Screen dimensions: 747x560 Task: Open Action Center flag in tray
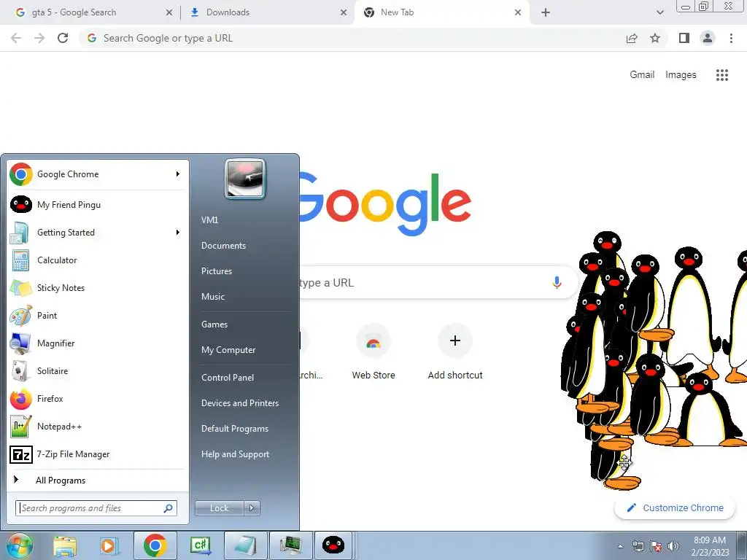pos(656,546)
